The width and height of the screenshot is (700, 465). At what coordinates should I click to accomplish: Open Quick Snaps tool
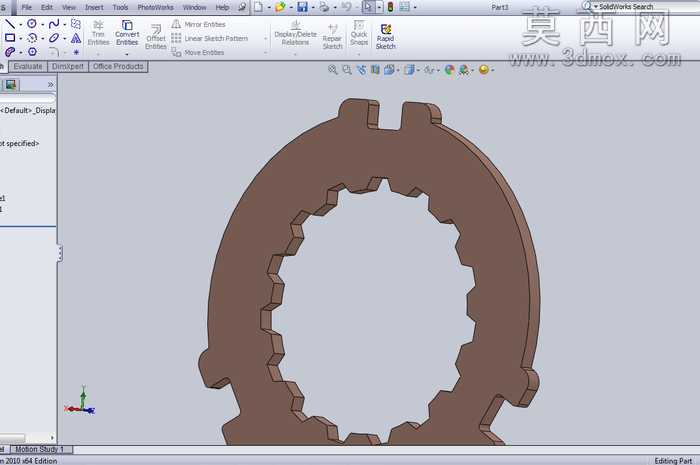359,33
